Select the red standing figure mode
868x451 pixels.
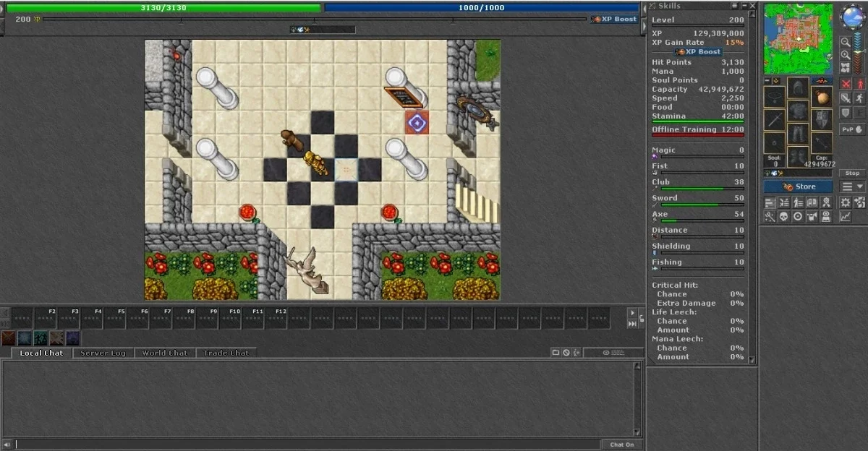pos(859,84)
